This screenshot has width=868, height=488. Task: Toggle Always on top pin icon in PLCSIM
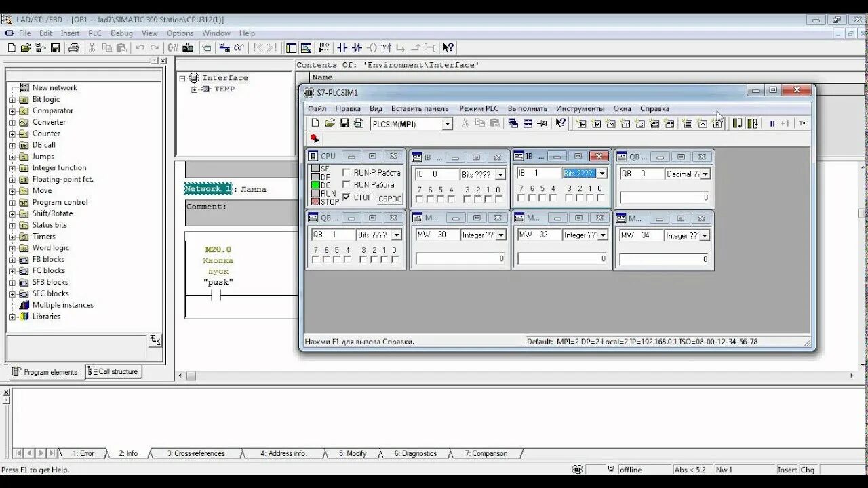[542, 123]
